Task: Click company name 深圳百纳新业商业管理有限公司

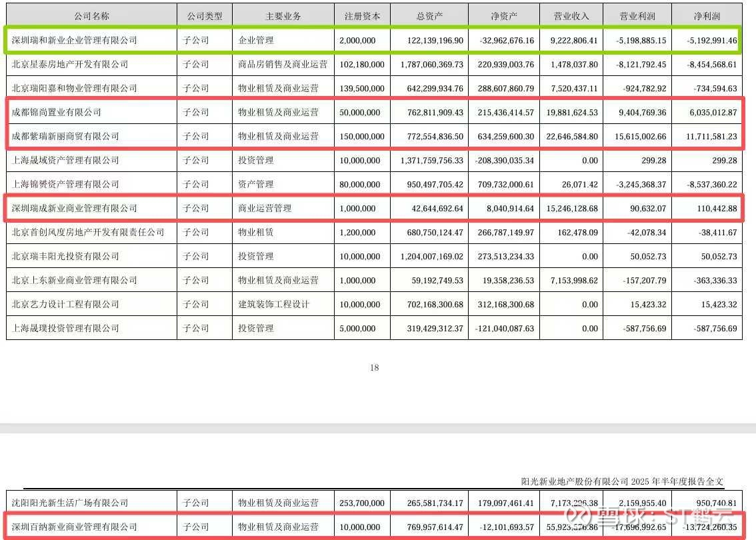Action: click(74, 527)
